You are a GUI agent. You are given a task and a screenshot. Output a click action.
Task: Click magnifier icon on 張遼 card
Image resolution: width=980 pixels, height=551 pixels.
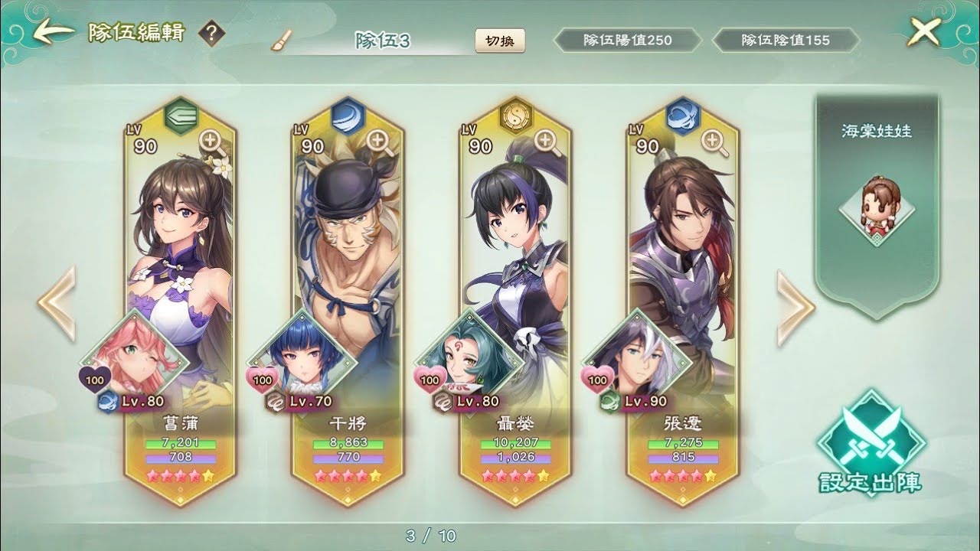(x=714, y=142)
